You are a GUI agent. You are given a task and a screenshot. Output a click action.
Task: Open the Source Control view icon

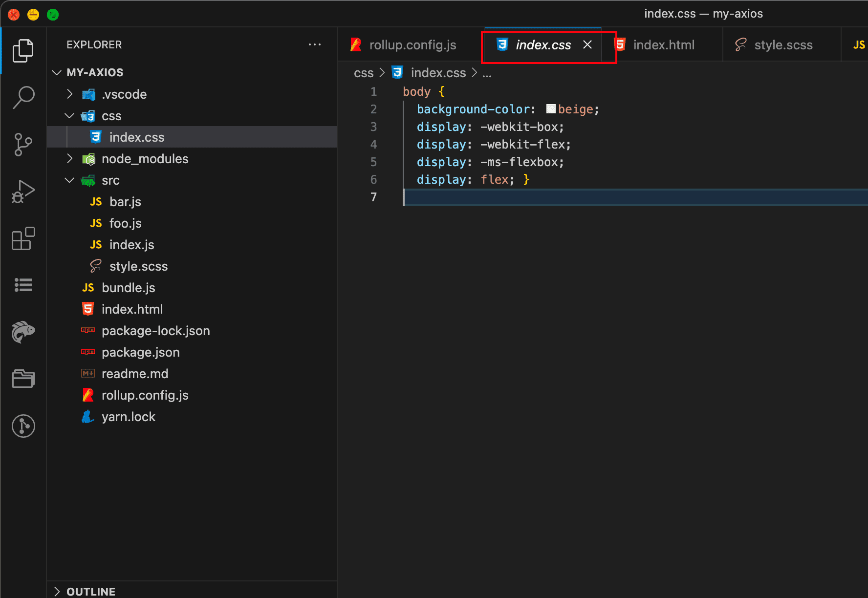[23, 145]
